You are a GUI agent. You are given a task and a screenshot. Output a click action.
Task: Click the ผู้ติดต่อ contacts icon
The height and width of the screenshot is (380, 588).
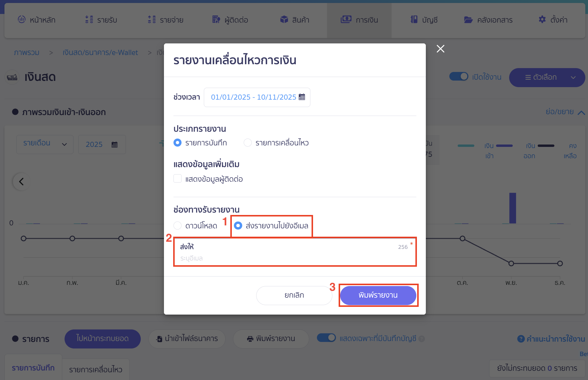pyautogui.click(x=216, y=20)
